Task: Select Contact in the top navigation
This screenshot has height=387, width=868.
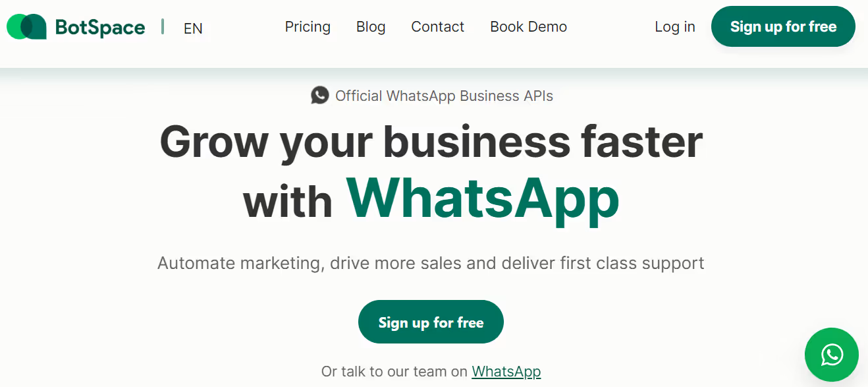Action: click(437, 27)
